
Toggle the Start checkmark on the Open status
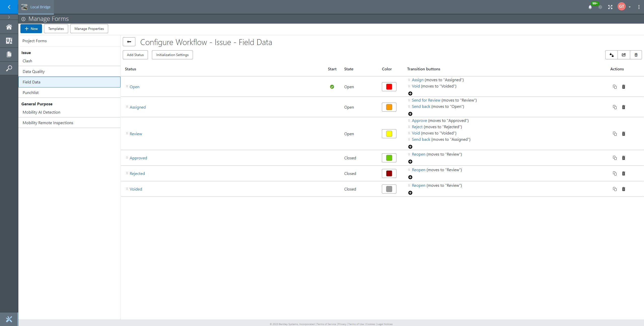[332, 87]
